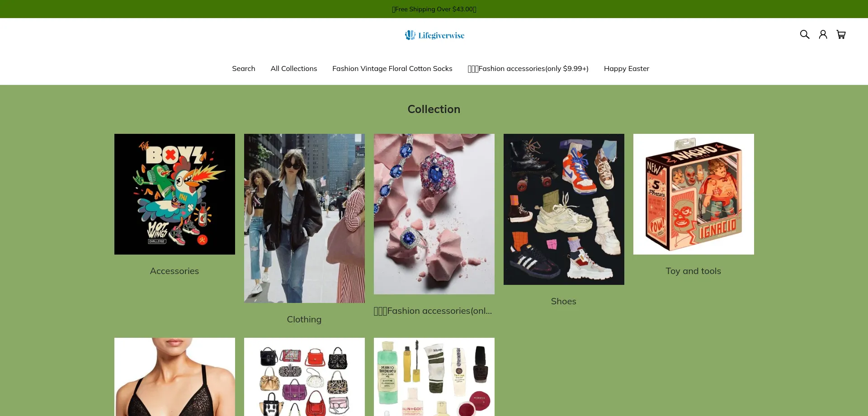Click the sneakers illustration Shoes image
868x416 pixels.
coord(564,209)
